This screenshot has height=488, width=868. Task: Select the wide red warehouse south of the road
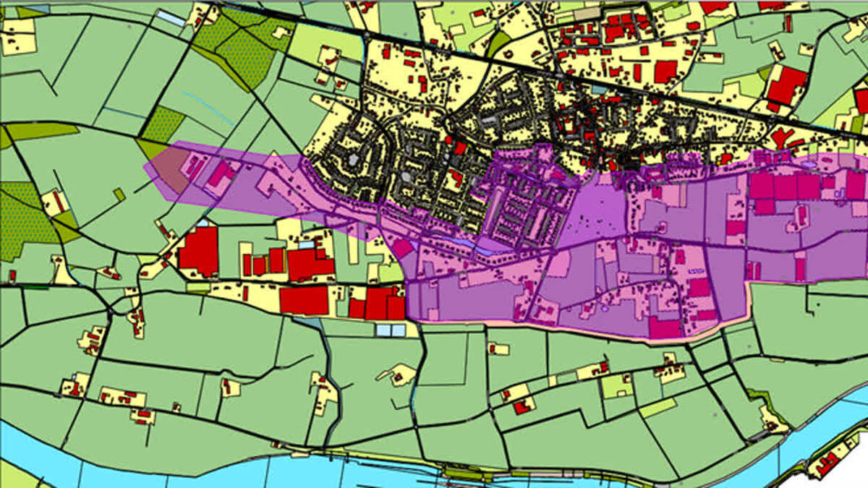(x=304, y=301)
